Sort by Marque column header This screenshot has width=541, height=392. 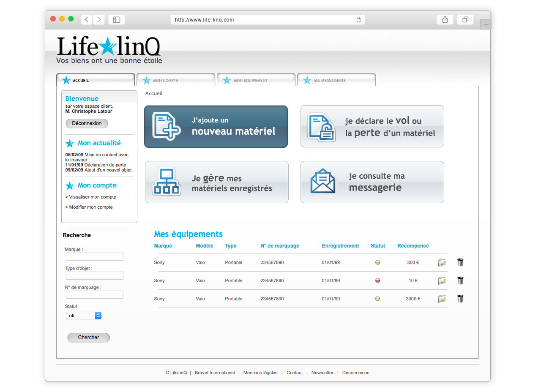163,246
